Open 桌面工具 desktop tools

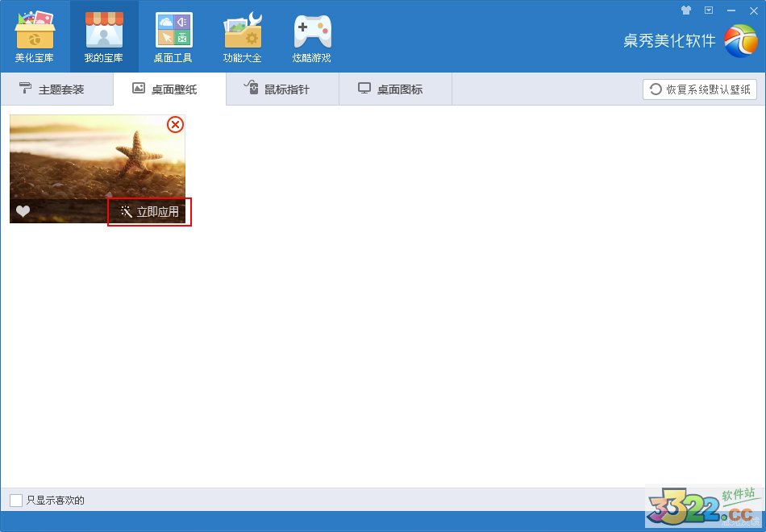(x=173, y=36)
